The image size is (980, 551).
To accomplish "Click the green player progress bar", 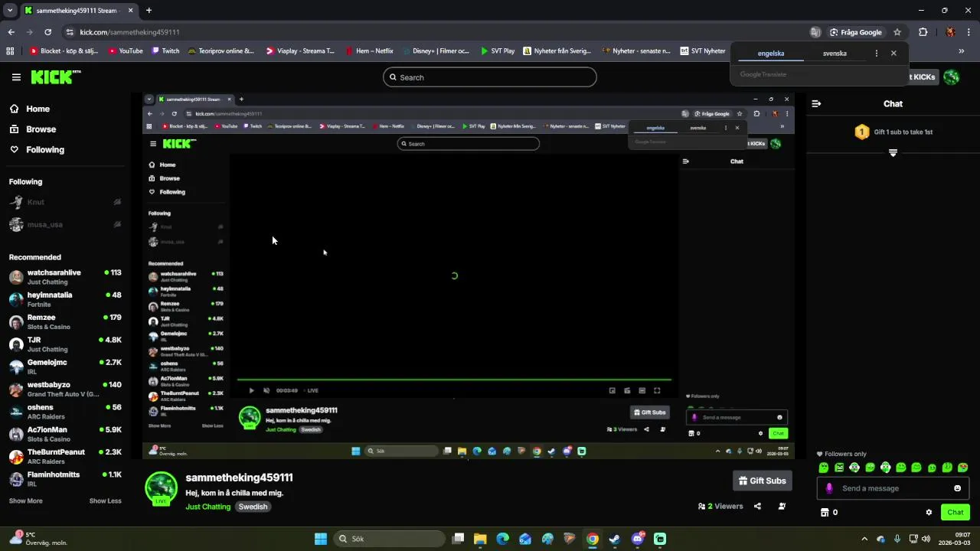I will (454, 380).
